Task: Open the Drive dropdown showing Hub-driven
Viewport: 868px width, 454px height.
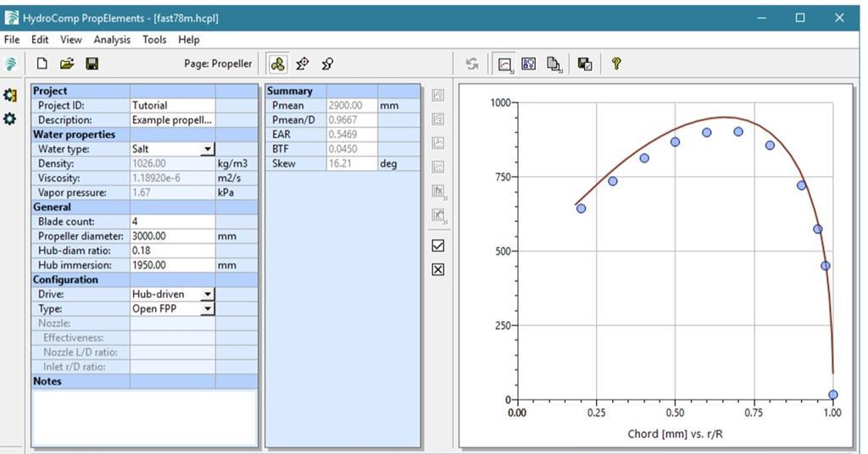Action: 207,294
